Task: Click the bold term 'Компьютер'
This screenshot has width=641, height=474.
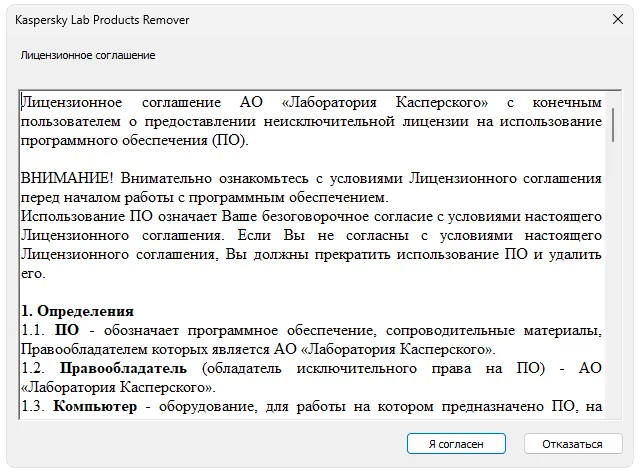Action: pos(95,407)
